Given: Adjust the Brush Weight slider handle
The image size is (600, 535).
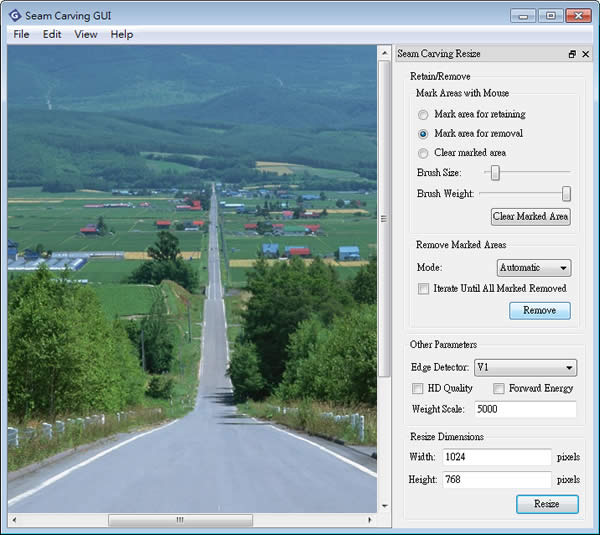Looking at the screenshot, I should (566, 194).
